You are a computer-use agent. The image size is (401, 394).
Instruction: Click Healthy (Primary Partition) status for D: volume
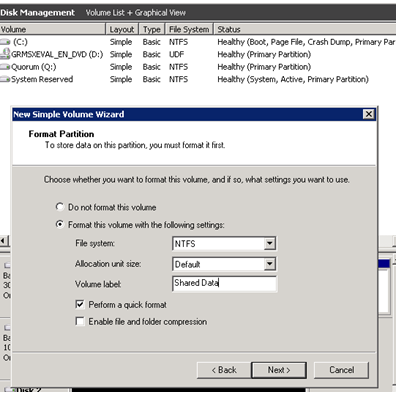264,54
